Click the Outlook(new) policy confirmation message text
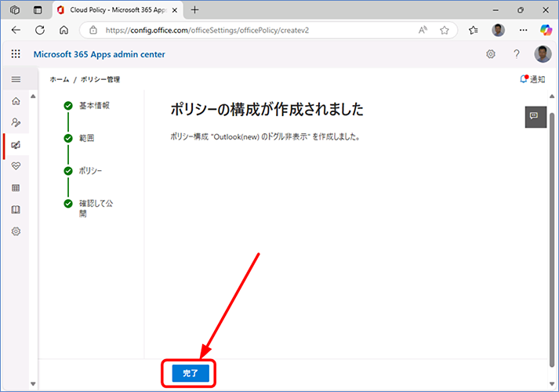559x392 pixels. pyautogui.click(x=265, y=137)
